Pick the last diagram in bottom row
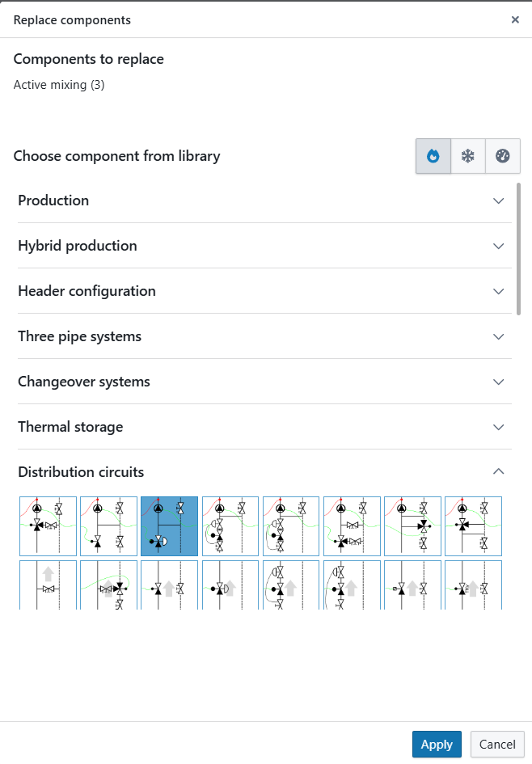532x764 pixels. coord(474,585)
